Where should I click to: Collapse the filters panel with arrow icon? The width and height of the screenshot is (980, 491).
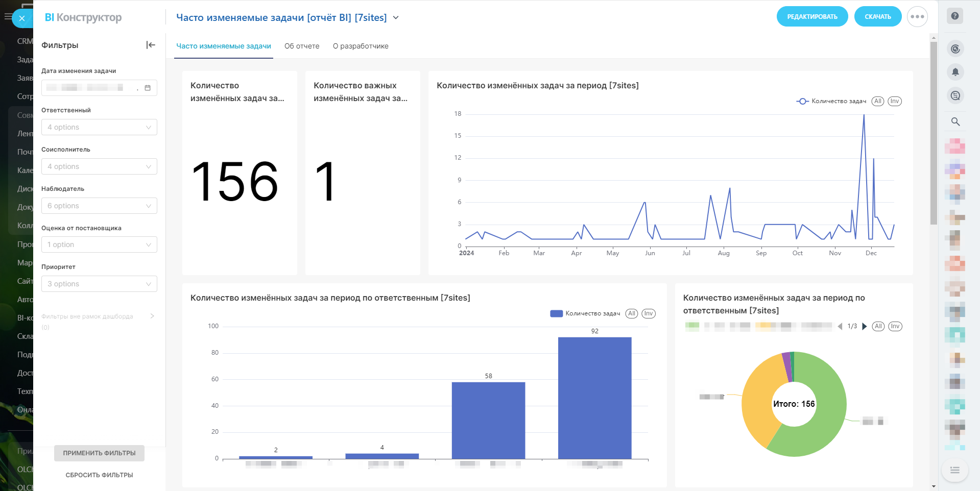pyautogui.click(x=151, y=45)
